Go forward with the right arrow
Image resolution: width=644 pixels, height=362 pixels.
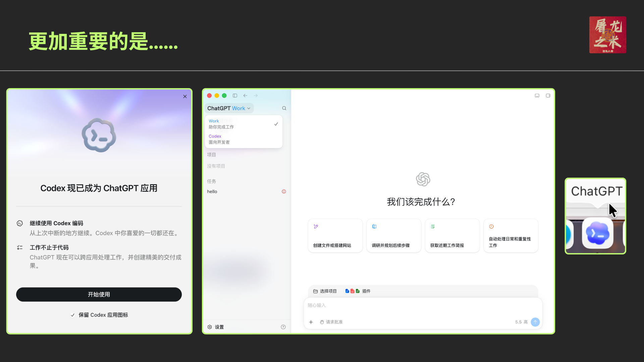256,96
